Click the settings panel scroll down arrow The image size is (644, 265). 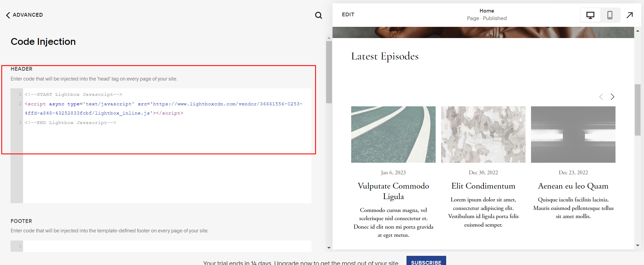pos(329,248)
